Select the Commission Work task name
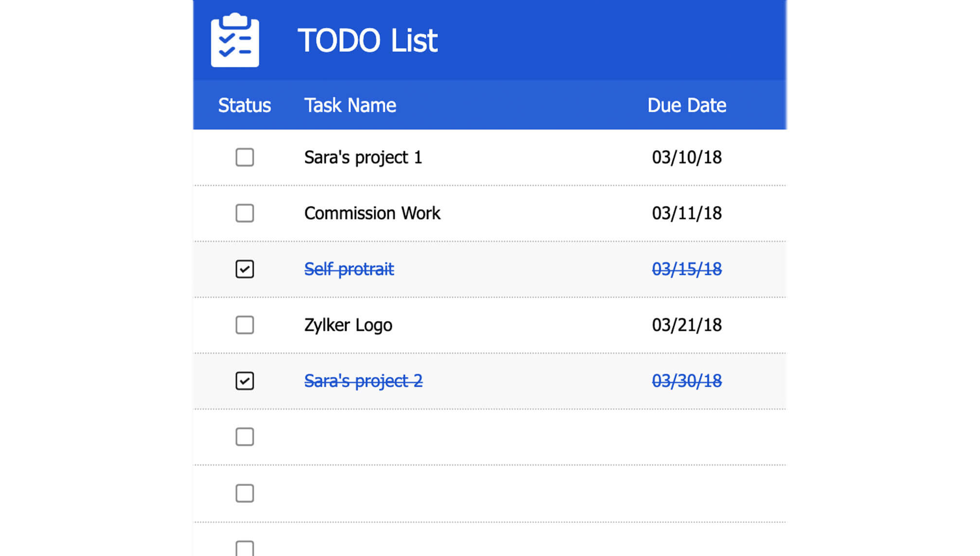Viewport: 980px width, 556px height. [372, 214]
